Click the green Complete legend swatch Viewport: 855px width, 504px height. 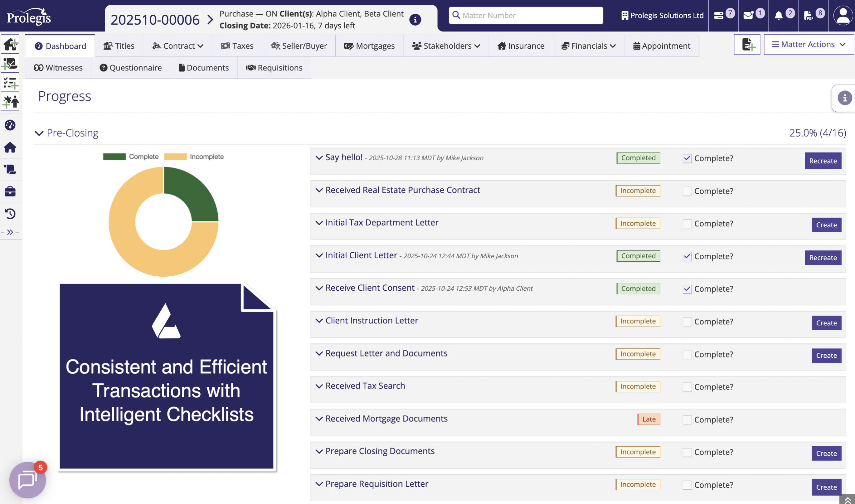pos(114,157)
